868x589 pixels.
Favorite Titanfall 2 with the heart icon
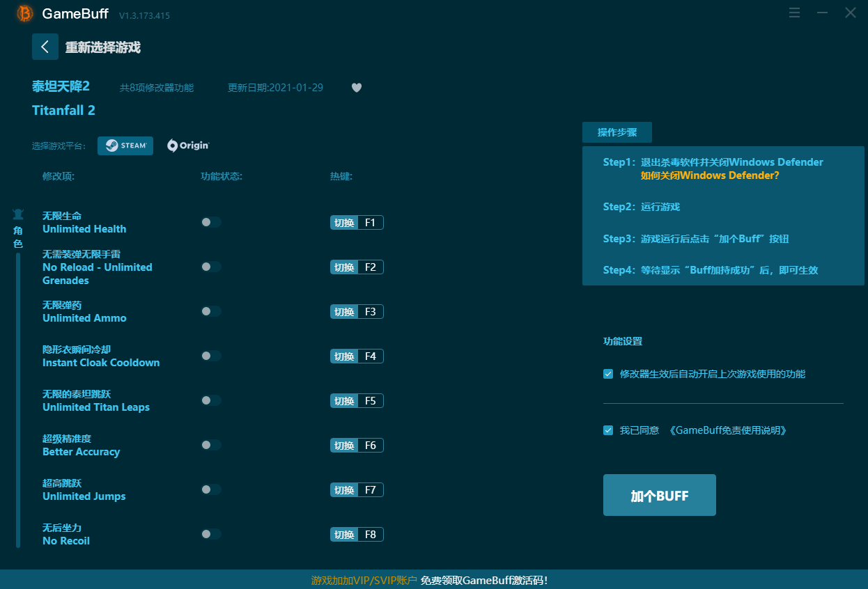357,88
